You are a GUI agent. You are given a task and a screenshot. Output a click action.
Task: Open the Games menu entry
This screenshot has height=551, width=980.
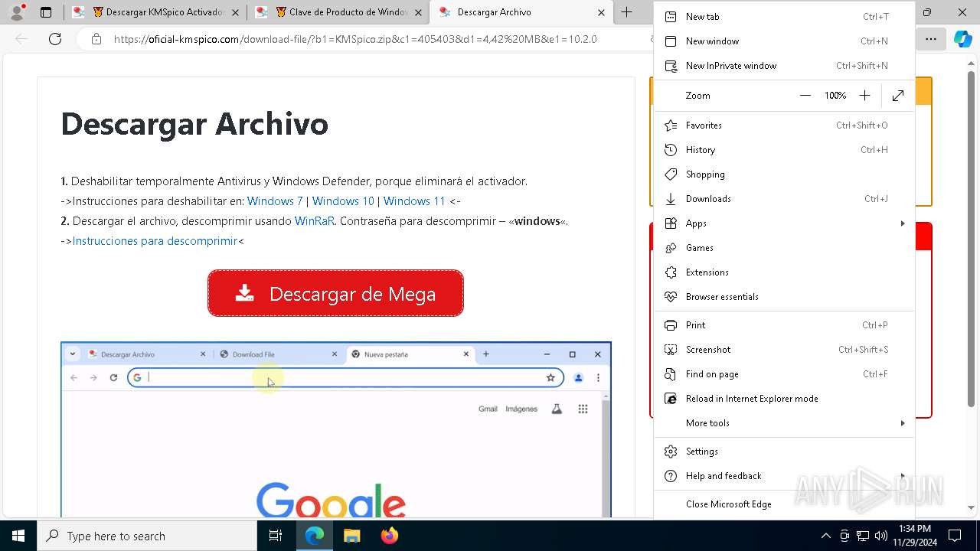(x=784, y=248)
